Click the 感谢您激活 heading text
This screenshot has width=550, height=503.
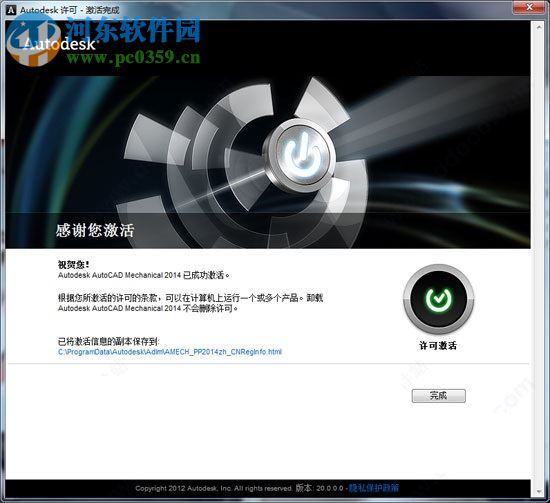coord(95,230)
